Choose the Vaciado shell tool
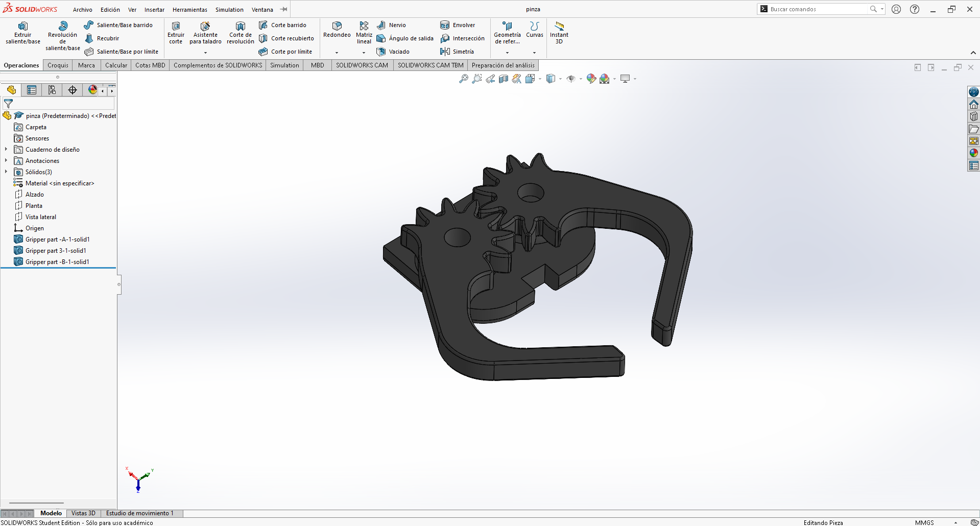This screenshot has height=526, width=980. point(393,52)
